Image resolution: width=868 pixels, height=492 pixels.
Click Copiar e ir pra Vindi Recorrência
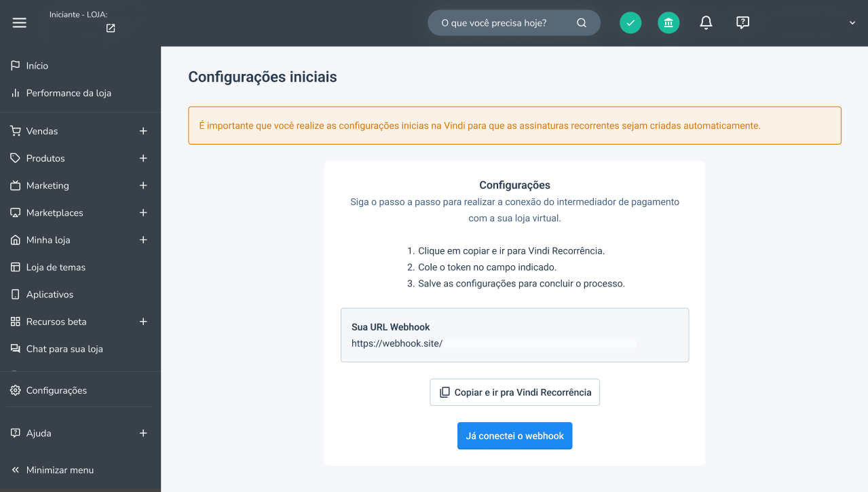514,392
